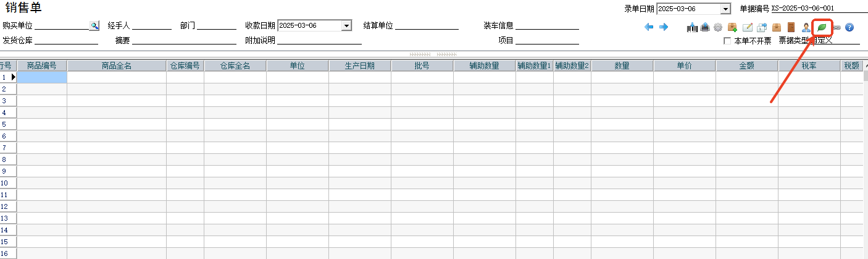The height and width of the screenshot is (259, 868).
Task: Tick the 本单不开票 checkbox
Action: click(x=727, y=41)
